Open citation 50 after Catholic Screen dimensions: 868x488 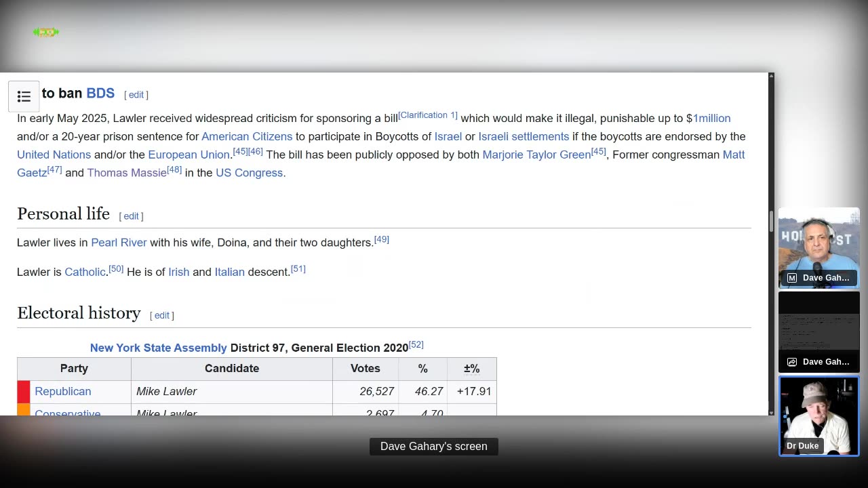click(x=116, y=269)
